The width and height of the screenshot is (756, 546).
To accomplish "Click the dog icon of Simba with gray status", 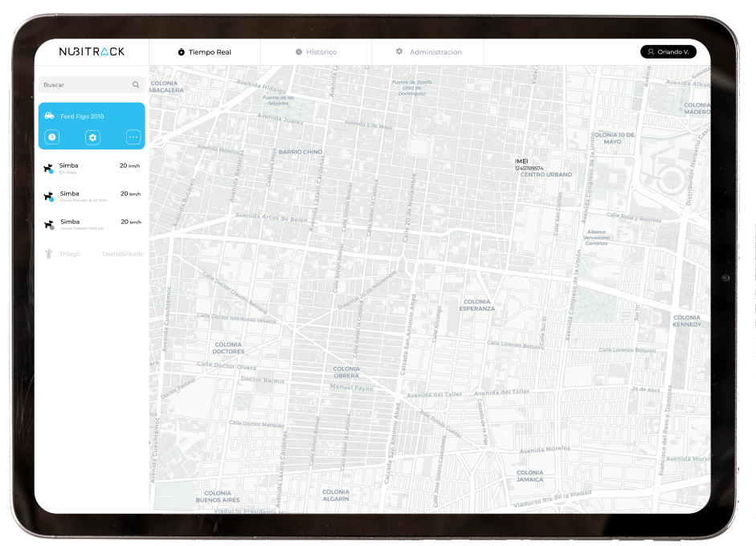I will (48, 225).
